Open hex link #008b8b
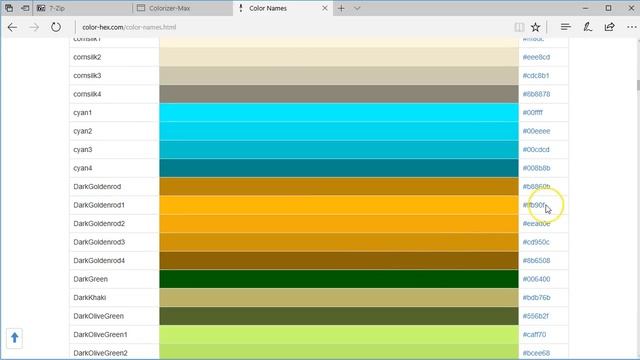The image size is (640, 360). coord(536,168)
